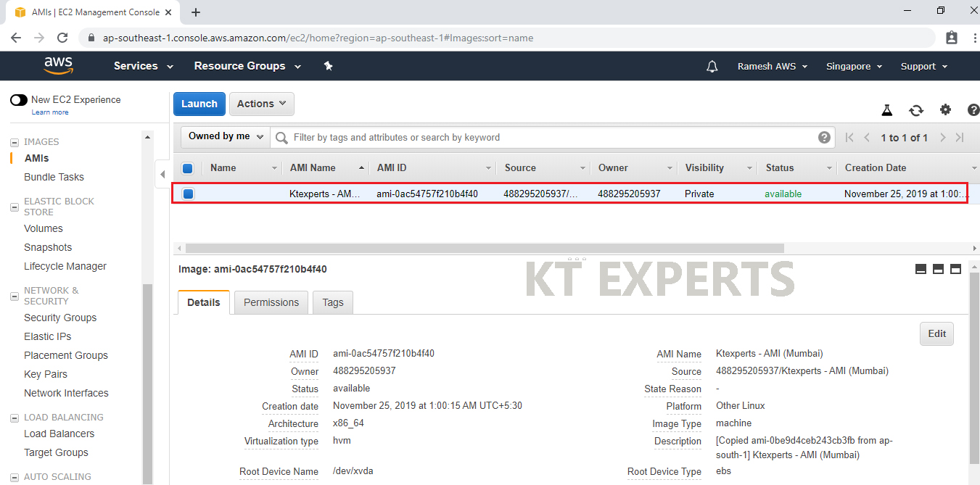Open Resource Groups dropdown

(248, 66)
